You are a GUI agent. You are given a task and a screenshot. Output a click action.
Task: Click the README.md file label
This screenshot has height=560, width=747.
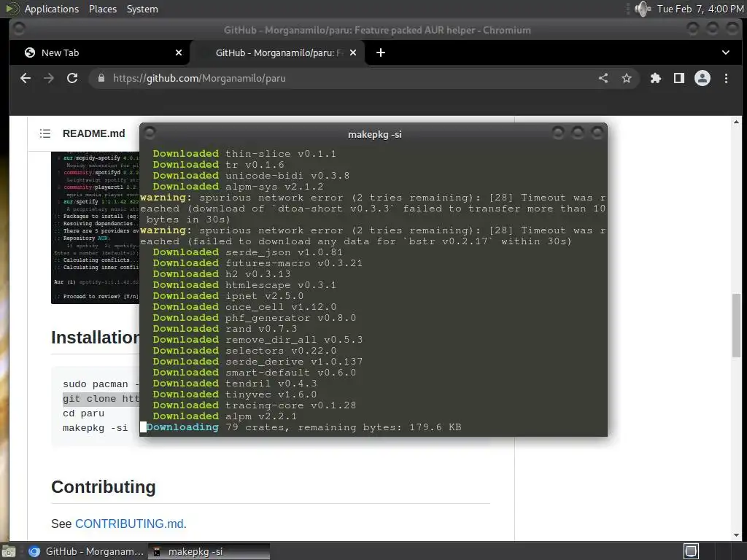[x=94, y=133]
